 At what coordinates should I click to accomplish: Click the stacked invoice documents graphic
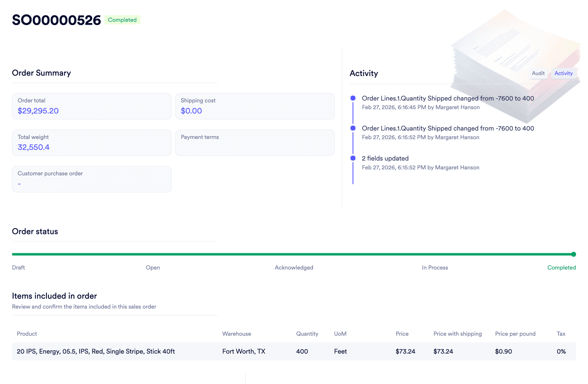pos(516,62)
